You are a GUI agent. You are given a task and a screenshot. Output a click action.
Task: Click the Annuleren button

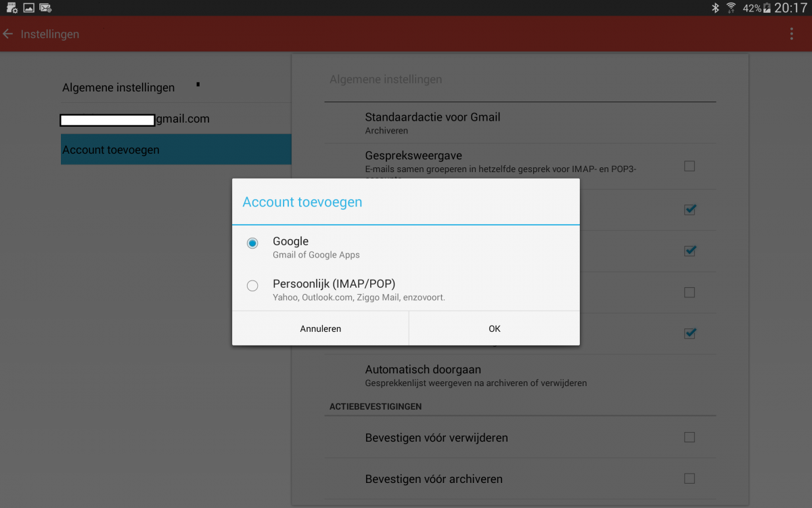coord(321,329)
